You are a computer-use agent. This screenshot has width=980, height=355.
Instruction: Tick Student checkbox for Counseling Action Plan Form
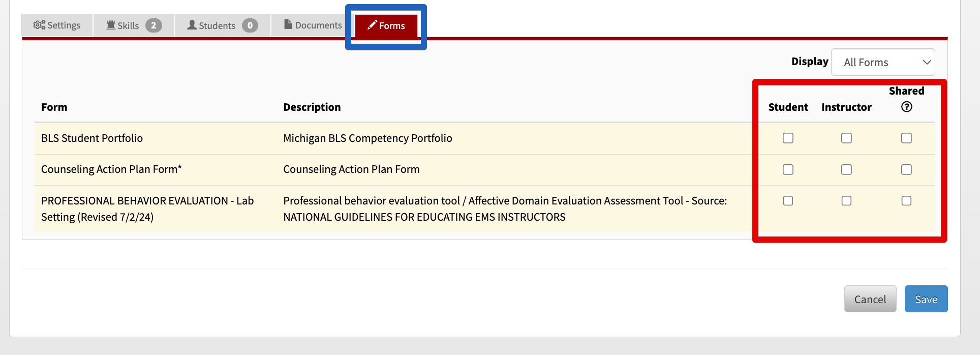point(788,169)
